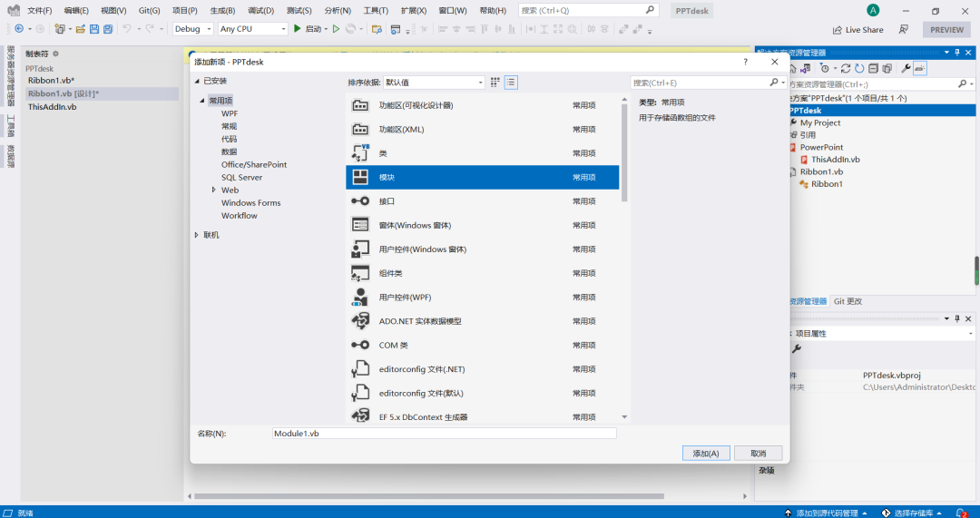Screen dimensions: 980x518
Task: Pick the 接口 interface template icon
Action: coord(359,201)
